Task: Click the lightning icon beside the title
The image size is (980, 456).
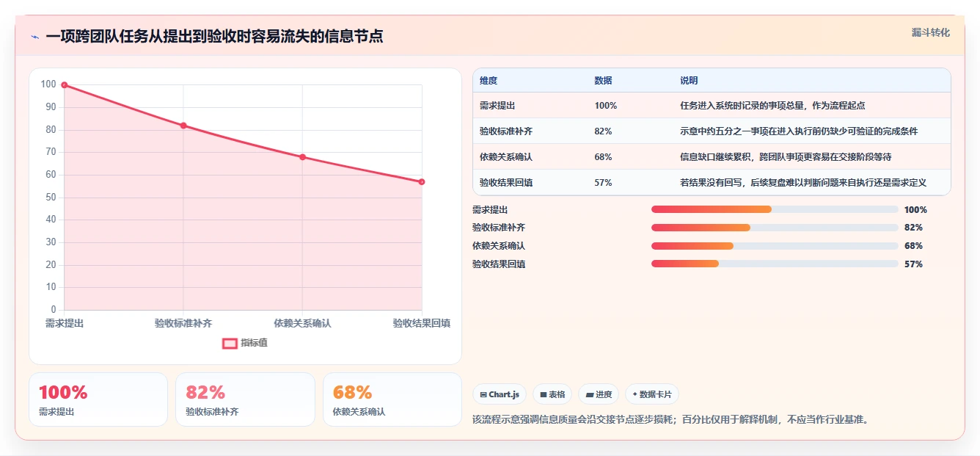Action: [x=34, y=37]
